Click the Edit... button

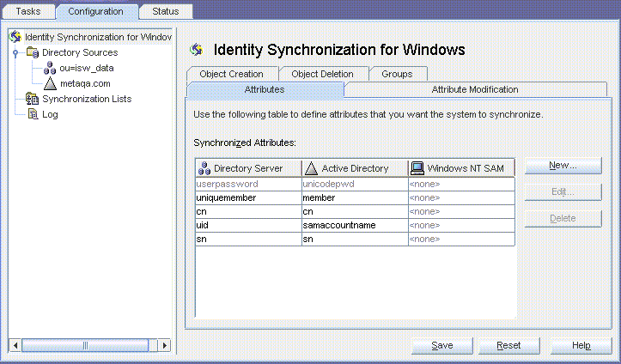tap(563, 192)
